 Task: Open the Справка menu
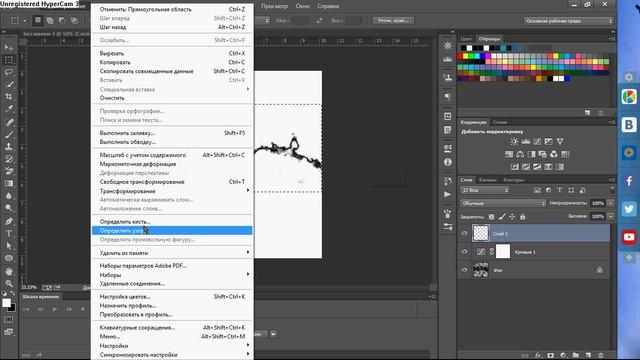[x=328, y=6]
